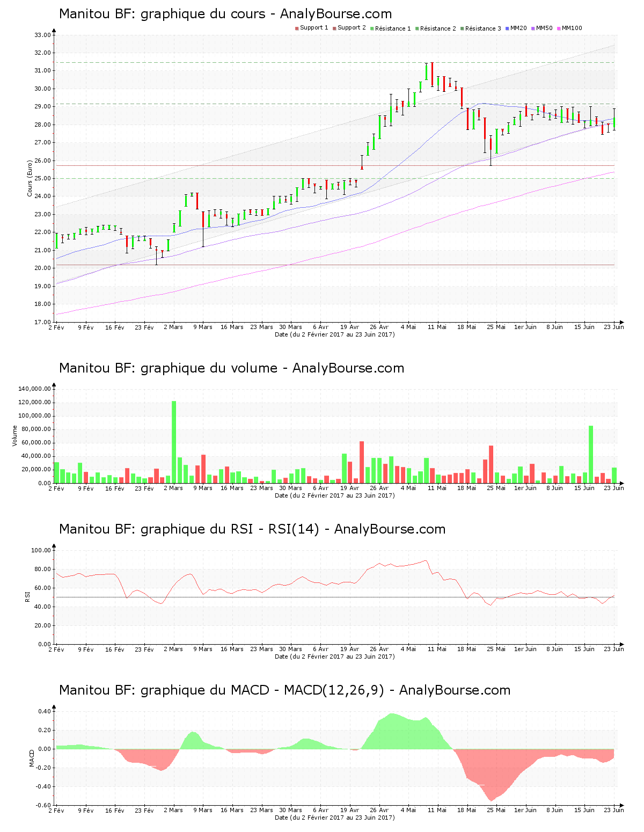Viewport: 644px width, 832px height.
Task: Click the '2 Fév' date under the price chart
Action: 56,327
